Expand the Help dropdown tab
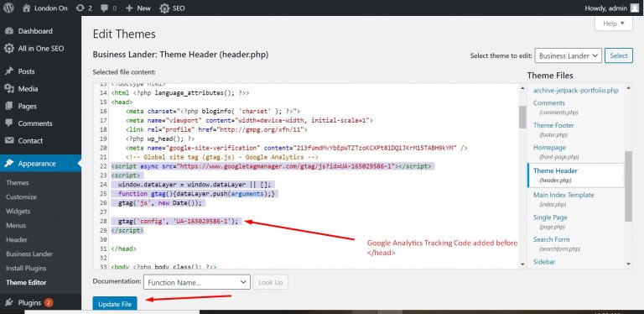 pyautogui.click(x=613, y=24)
